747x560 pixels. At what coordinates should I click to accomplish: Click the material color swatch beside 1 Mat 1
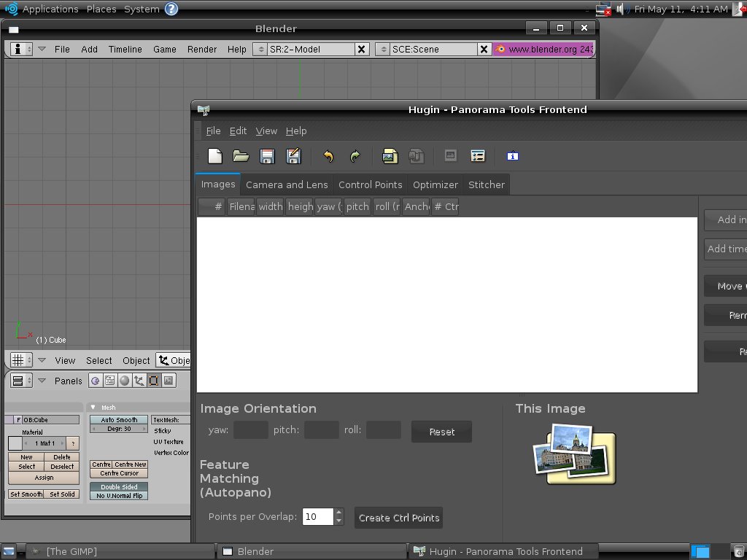click(15, 443)
